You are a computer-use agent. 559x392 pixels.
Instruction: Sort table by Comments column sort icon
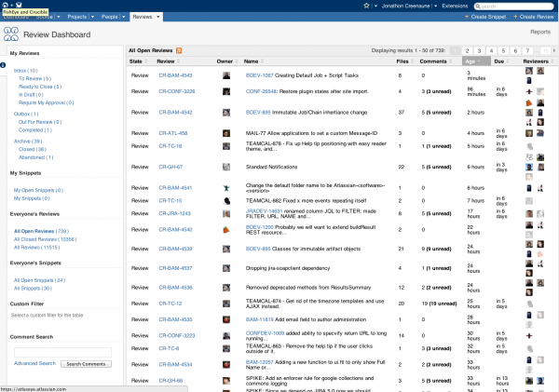click(451, 61)
